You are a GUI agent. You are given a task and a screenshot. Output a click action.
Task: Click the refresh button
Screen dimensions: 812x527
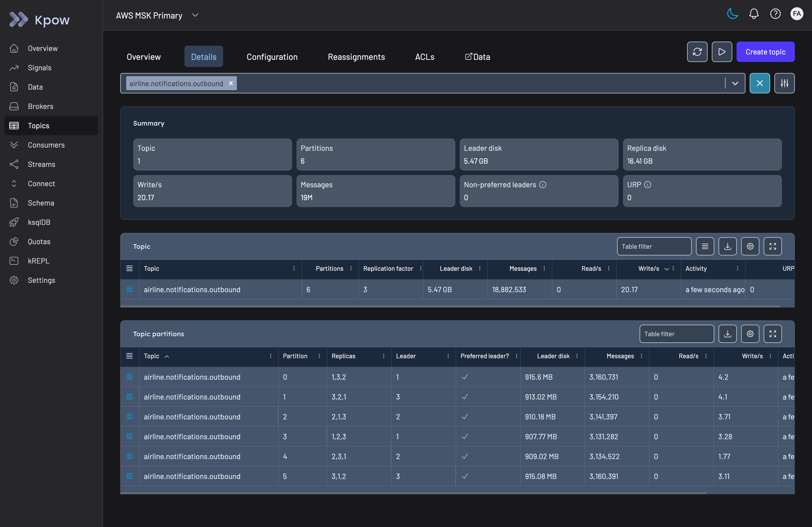(697, 52)
